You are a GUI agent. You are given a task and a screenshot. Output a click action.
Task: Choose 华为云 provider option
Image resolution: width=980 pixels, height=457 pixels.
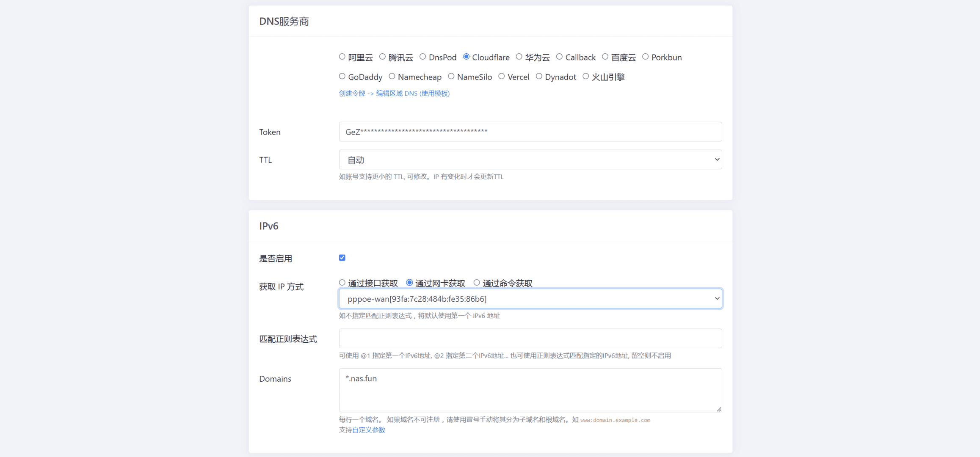519,57
